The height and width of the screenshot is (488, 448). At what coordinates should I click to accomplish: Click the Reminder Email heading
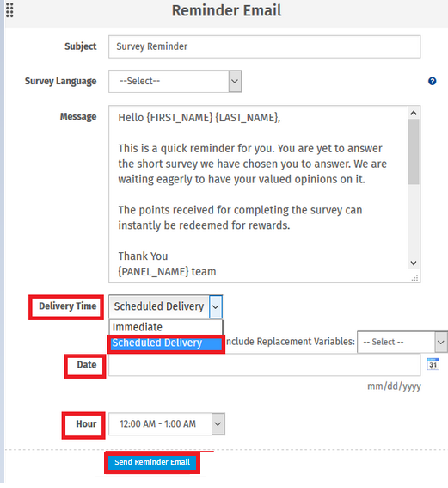pos(227,10)
